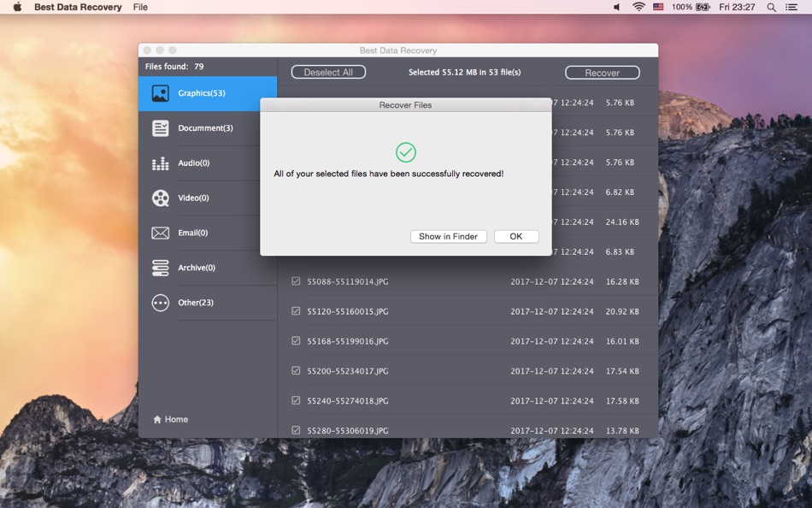
Task: Switch to Graphics(53) category
Action: tap(208, 93)
